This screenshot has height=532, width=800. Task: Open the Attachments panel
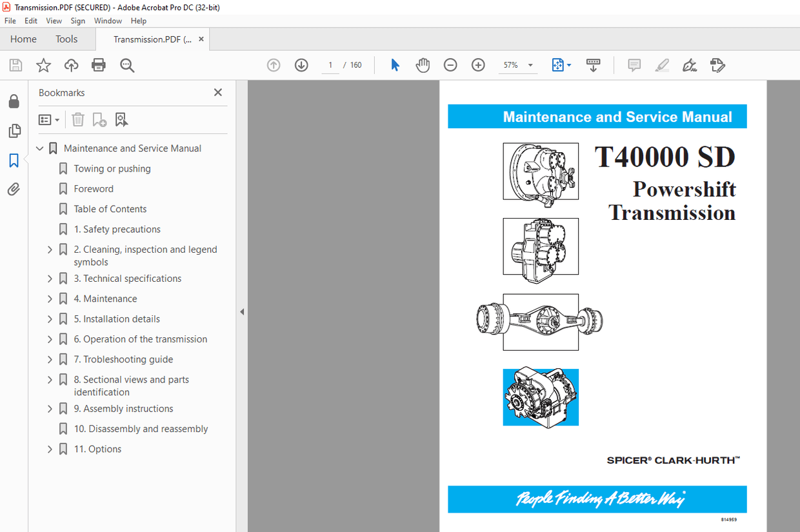coord(14,189)
